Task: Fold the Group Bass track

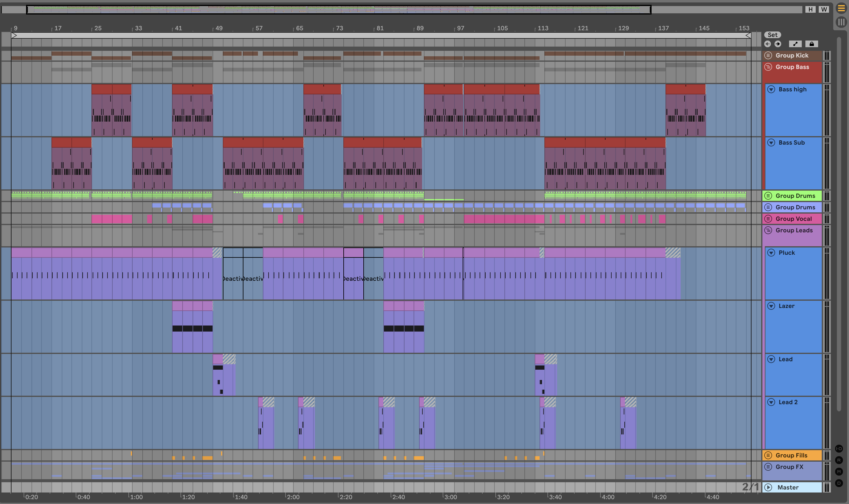Action: pyautogui.click(x=768, y=67)
